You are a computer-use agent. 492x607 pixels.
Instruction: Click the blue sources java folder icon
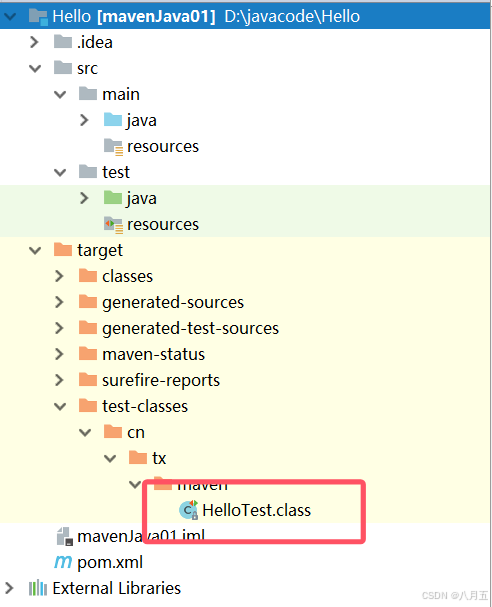click(113, 119)
